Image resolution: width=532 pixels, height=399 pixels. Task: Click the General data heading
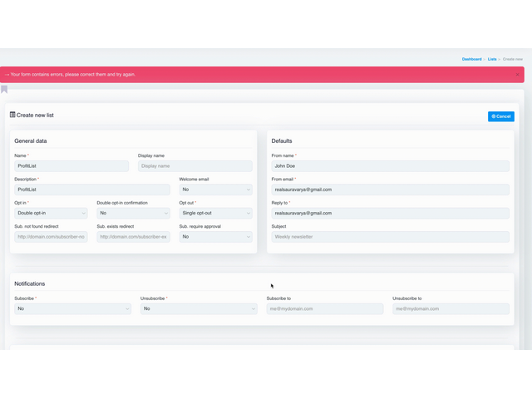pyautogui.click(x=31, y=140)
